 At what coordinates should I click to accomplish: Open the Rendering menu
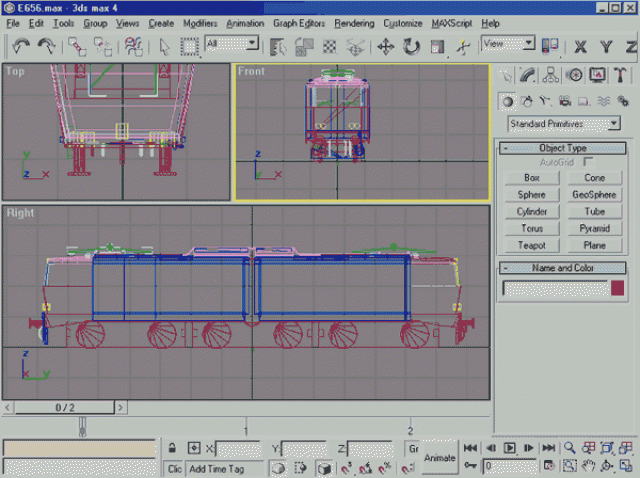[354, 22]
